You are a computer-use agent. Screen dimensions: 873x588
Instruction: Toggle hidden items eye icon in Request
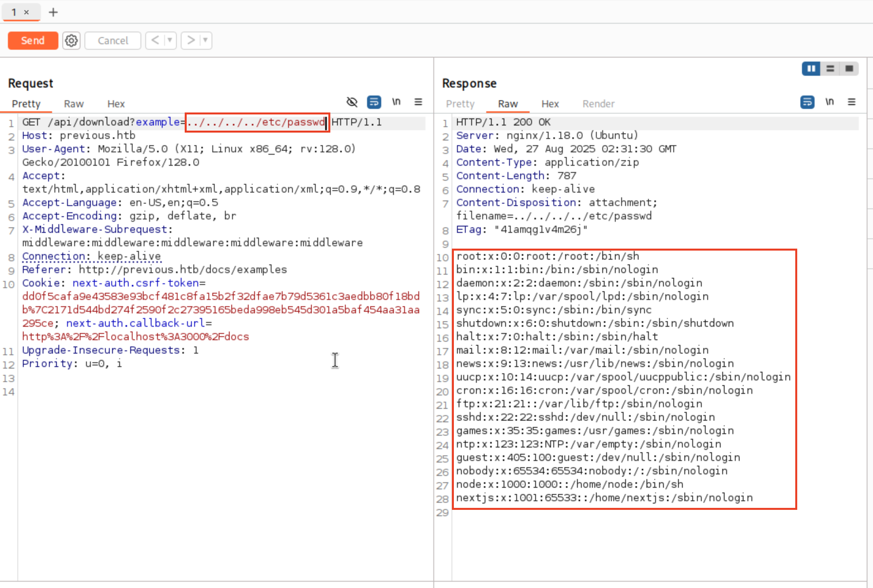[352, 102]
